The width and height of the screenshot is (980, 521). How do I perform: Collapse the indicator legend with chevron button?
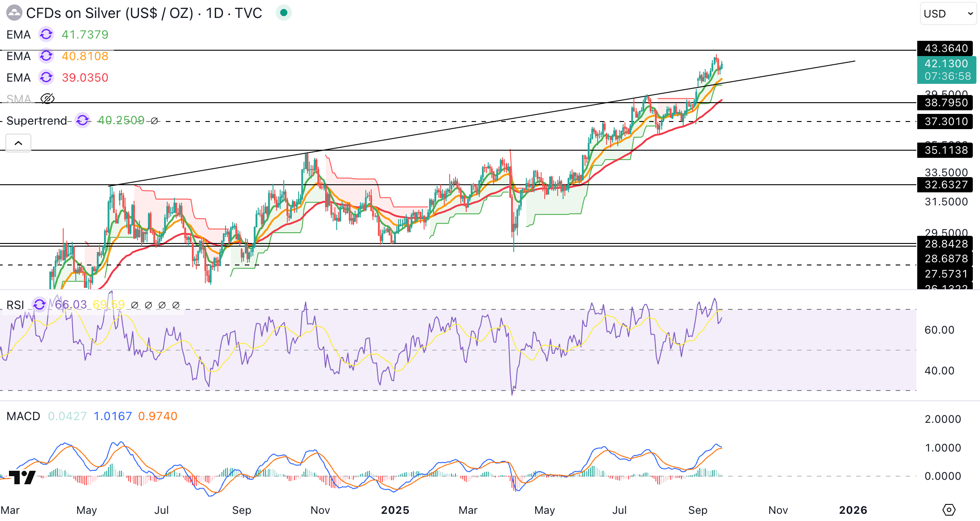[18, 143]
